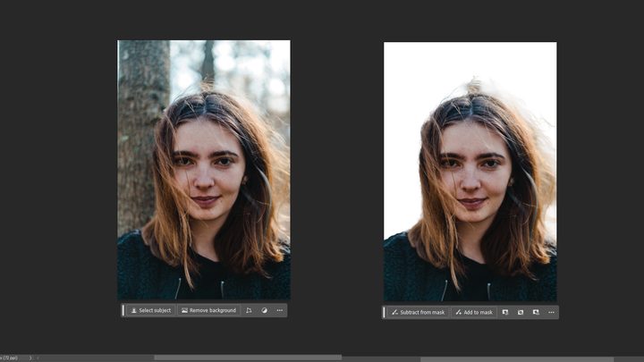Click the Select subject button
Viewport: 644px width, 362px height.
(x=151, y=310)
